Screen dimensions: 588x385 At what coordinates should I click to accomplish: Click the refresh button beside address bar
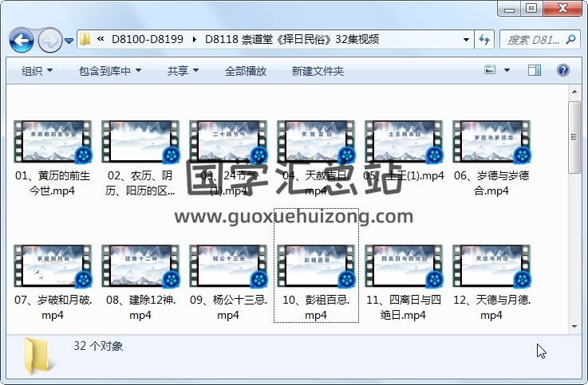[x=484, y=39]
